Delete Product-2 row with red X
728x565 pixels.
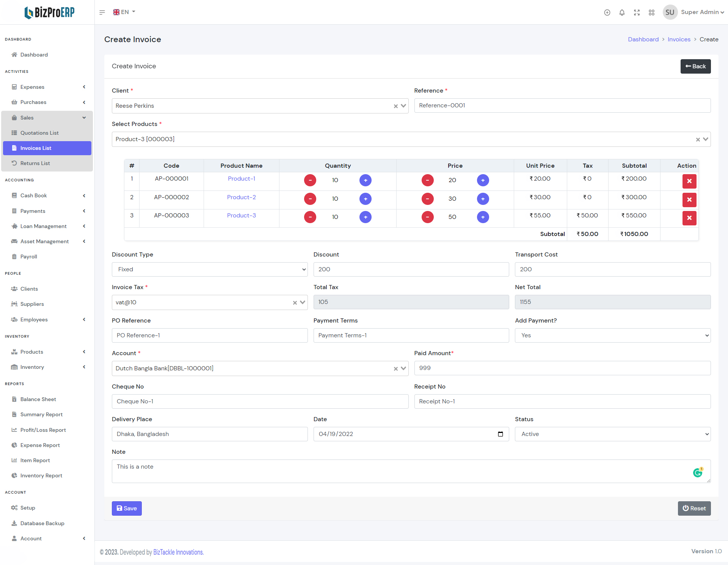point(689,200)
